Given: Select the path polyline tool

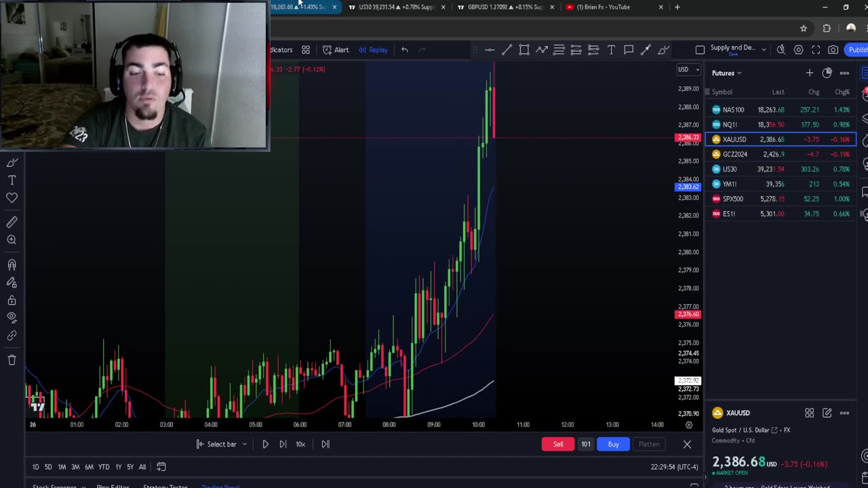Looking at the screenshot, I should tap(541, 49).
